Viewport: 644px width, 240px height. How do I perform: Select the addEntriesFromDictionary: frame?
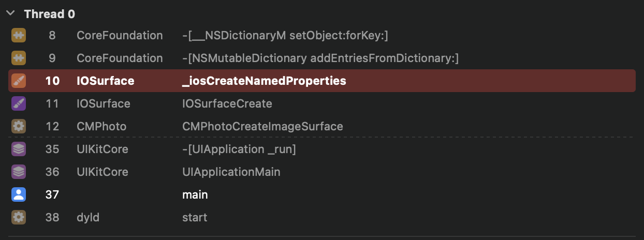322,58
